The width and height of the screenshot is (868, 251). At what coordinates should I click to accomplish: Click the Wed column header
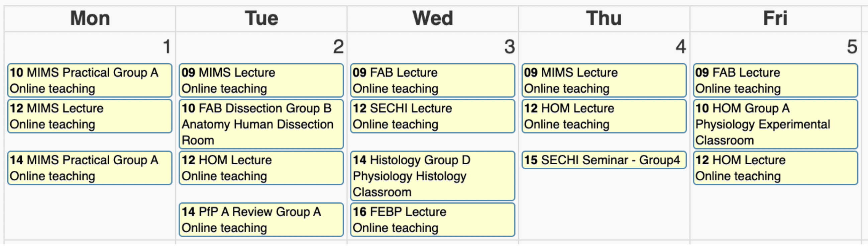click(432, 18)
